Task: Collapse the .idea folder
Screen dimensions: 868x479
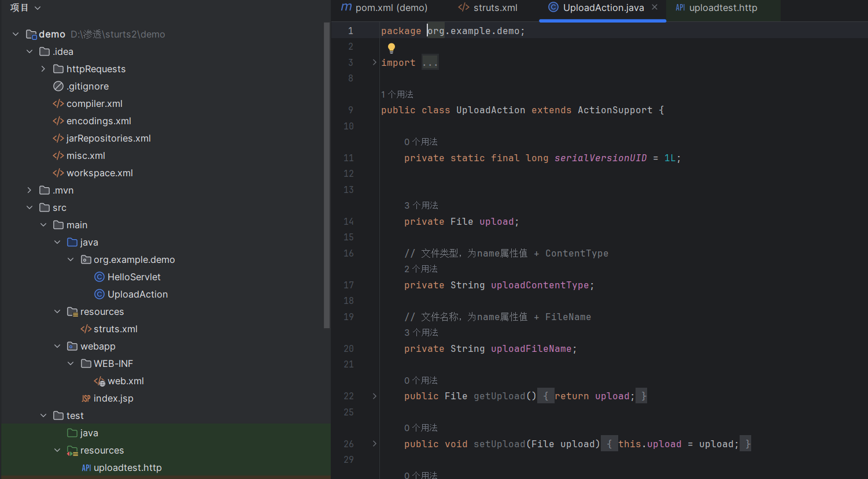Action: point(29,51)
